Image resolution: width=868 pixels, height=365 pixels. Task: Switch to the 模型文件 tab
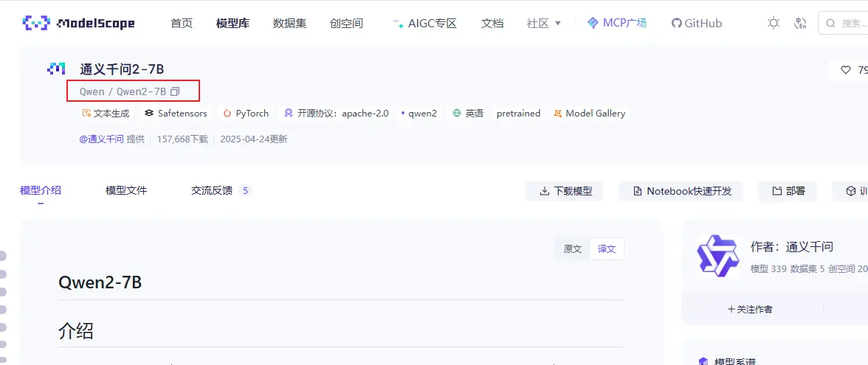(x=126, y=191)
